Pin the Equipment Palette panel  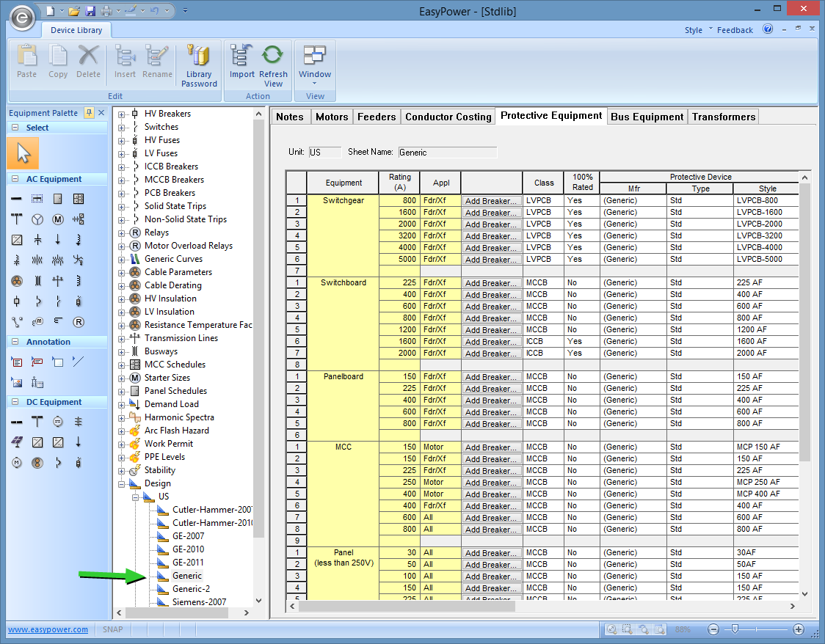coord(89,112)
